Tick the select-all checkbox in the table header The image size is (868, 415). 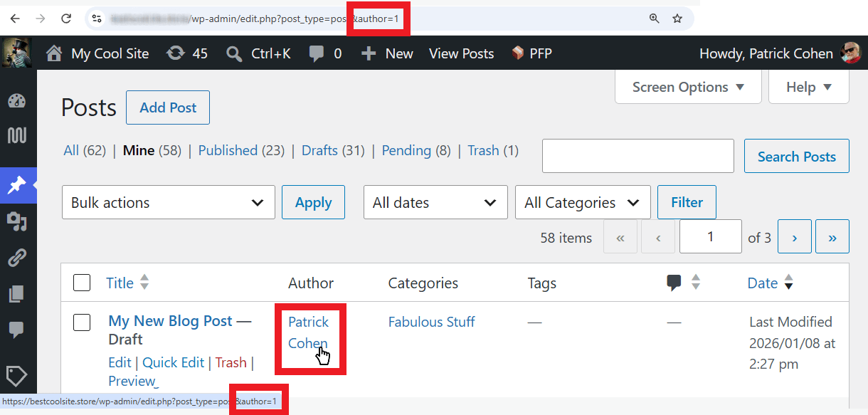tap(82, 283)
